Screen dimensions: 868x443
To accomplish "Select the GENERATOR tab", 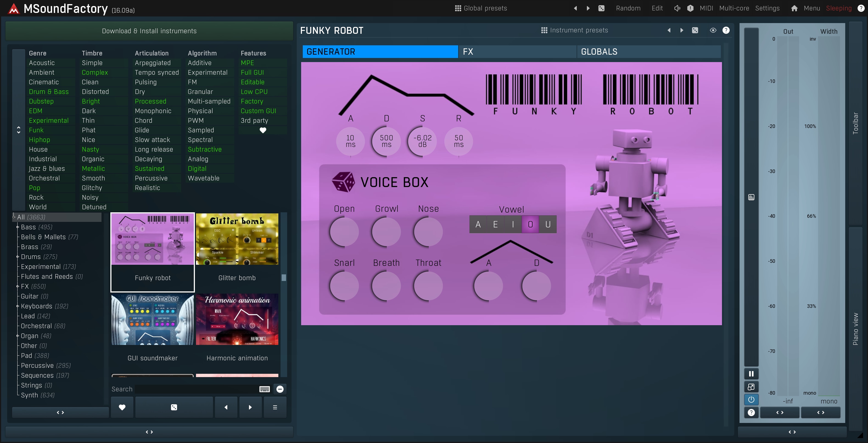I will pos(380,52).
